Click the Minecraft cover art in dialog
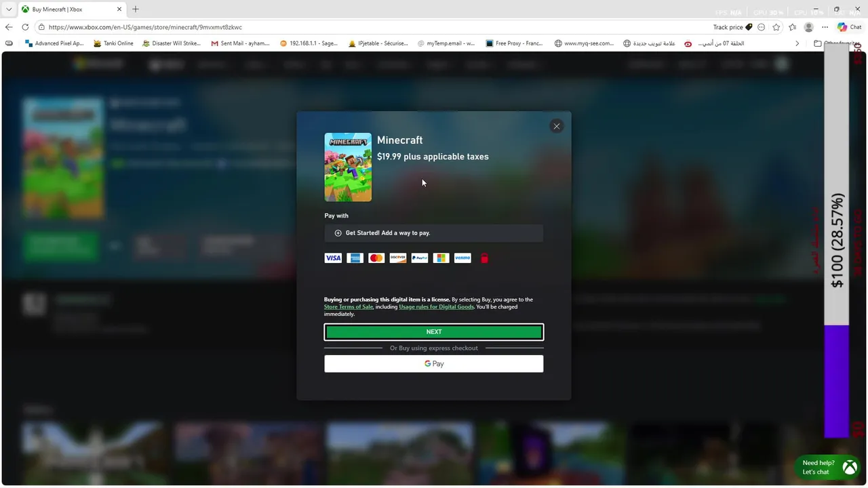 click(348, 167)
